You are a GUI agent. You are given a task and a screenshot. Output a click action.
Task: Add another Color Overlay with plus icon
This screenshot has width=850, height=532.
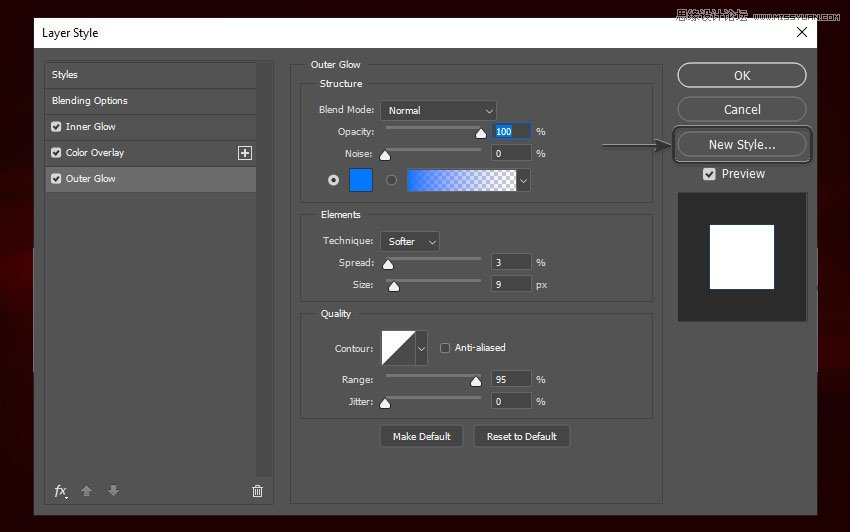pyautogui.click(x=245, y=153)
